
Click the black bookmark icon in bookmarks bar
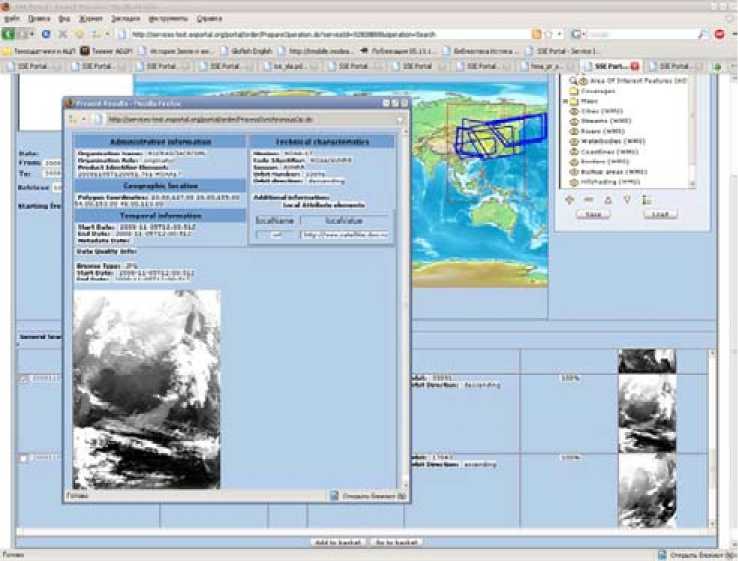pyautogui.click(x=85, y=51)
